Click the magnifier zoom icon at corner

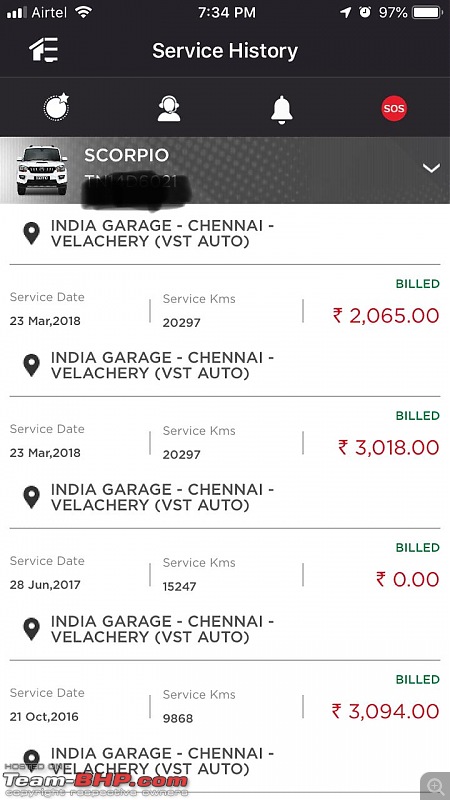click(435, 786)
